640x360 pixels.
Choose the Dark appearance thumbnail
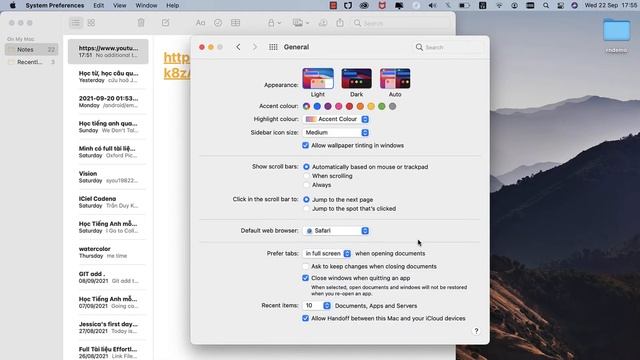(356, 78)
